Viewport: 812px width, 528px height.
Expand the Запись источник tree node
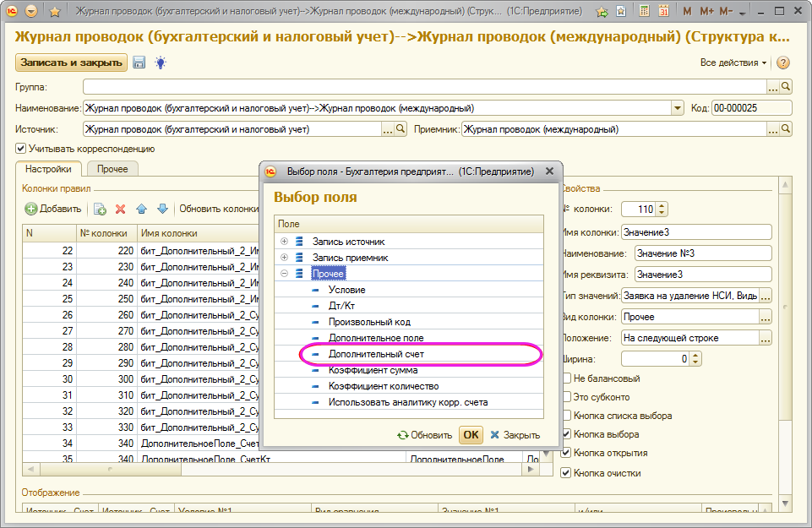click(284, 242)
